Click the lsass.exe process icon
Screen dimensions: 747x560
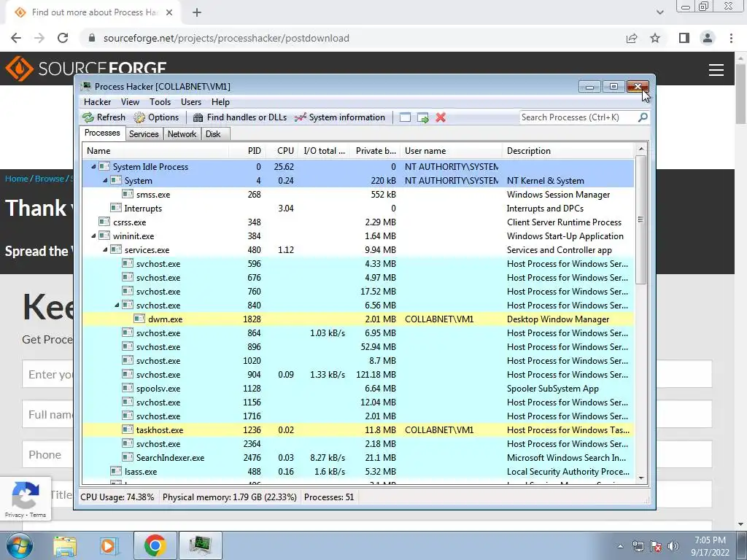[116, 472]
